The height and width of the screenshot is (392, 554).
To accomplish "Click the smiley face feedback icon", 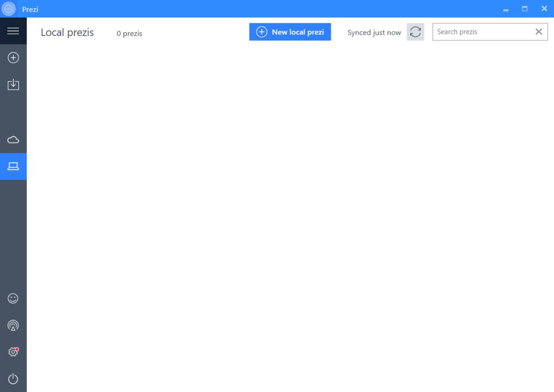I will 13,298.
